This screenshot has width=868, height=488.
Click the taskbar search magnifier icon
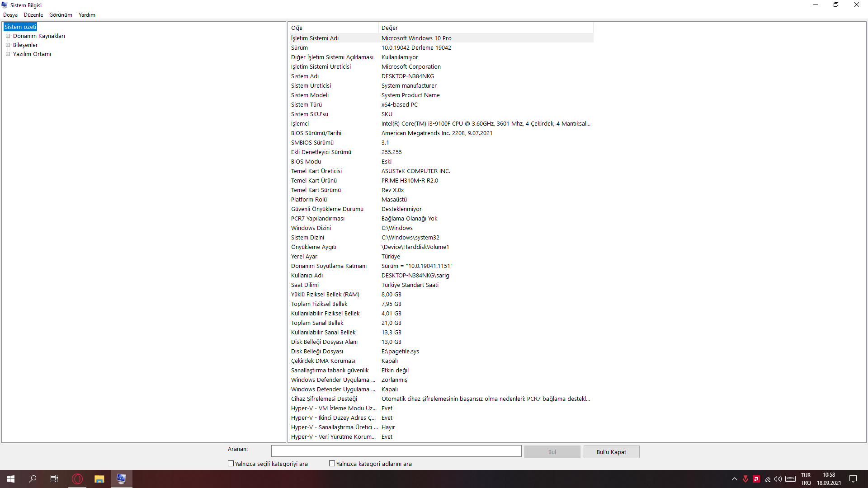click(x=33, y=479)
